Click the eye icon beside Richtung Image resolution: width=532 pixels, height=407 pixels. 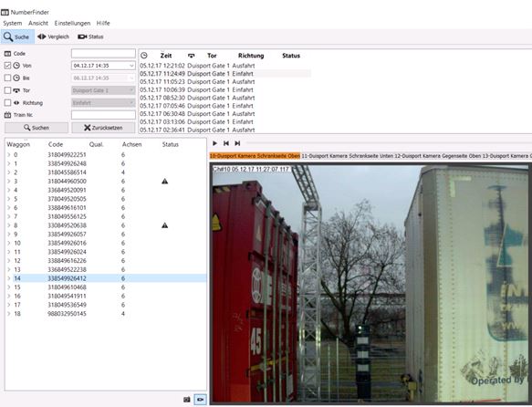click(16, 103)
